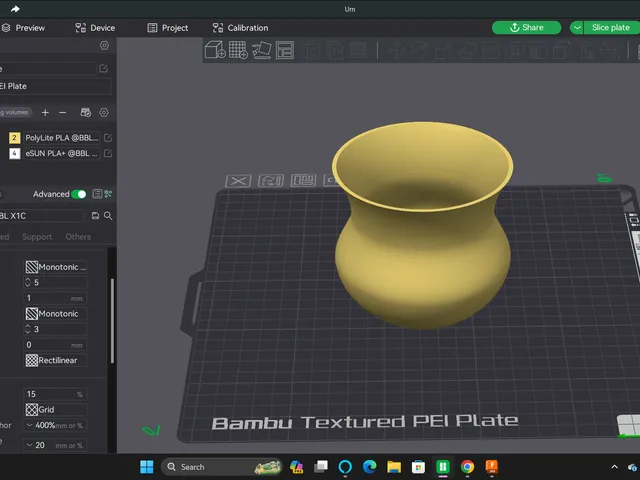Adjust top shell layers stepper showing 5

pyautogui.click(x=28, y=282)
